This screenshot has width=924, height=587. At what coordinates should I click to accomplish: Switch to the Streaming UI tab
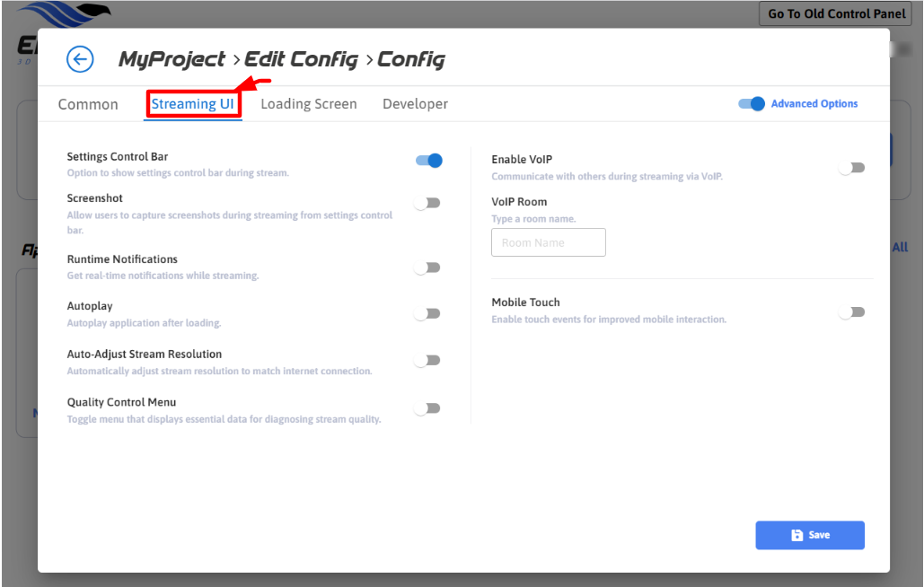click(x=192, y=104)
